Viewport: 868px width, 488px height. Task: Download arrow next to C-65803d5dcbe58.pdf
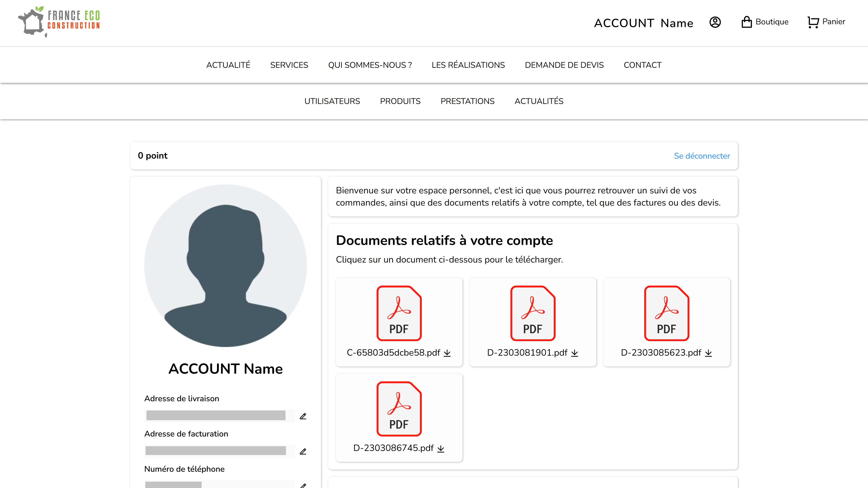(447, 353)
